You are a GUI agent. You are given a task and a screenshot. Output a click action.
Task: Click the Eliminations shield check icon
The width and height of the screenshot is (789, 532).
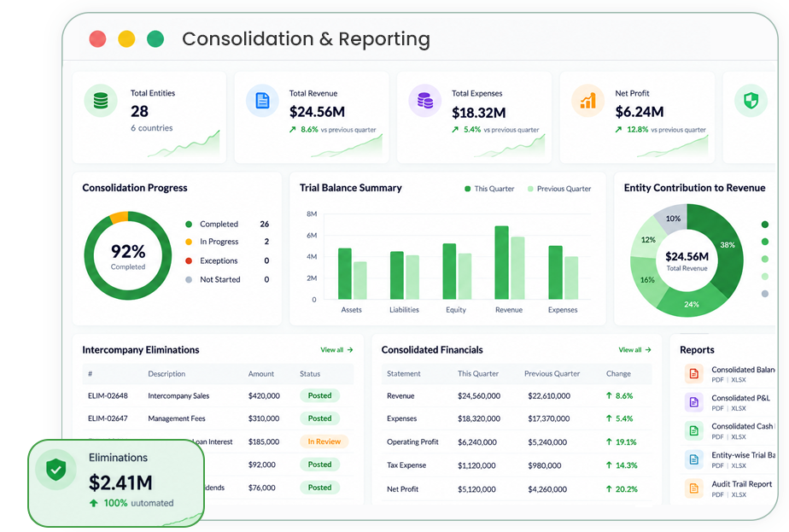click(x=56, y=469)
